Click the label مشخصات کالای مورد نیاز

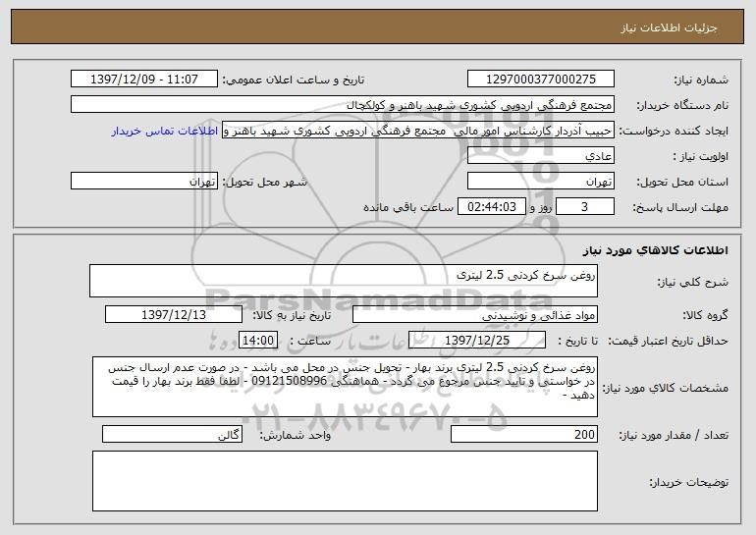pos(666,388)
